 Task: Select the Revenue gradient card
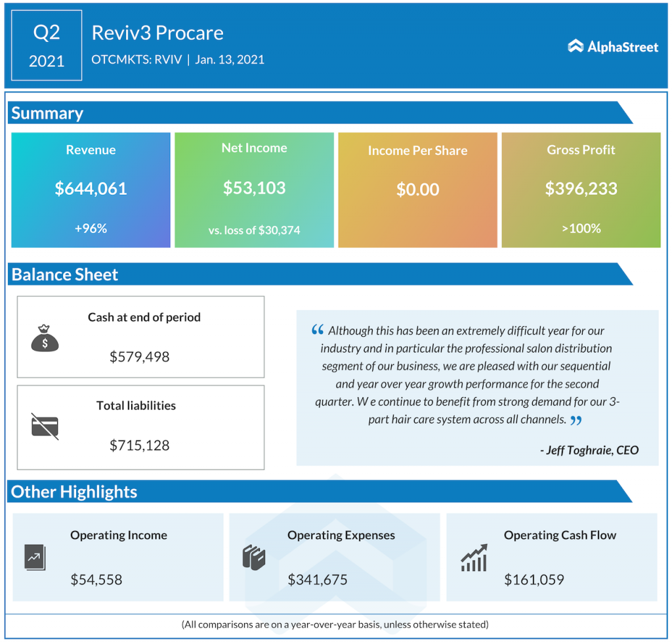click(x=91, y=190)
